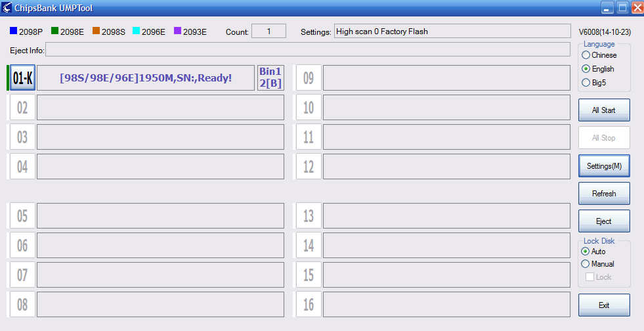Image resolution: width=644 pixels, height=331 pixels.
Task: Click the cyan 2096E legend color square
Action: click(137, 31)
